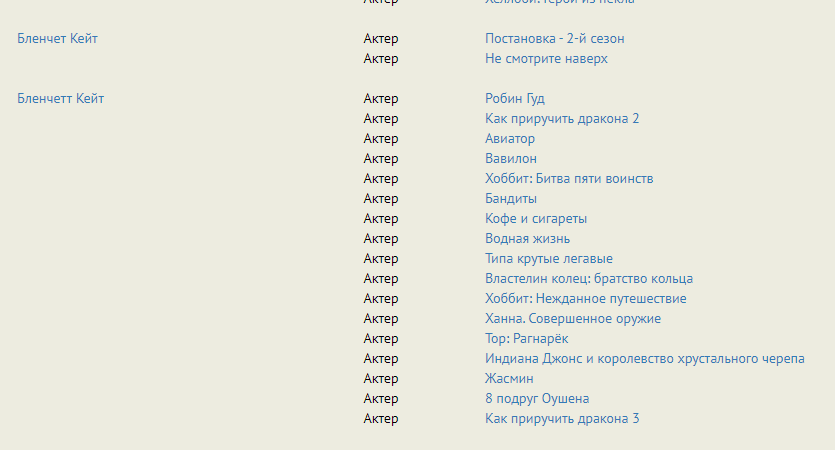Screen dimensions: 835x450
Task: Click the Постановка - 2-й сезон link
Action: click(554, 39)
